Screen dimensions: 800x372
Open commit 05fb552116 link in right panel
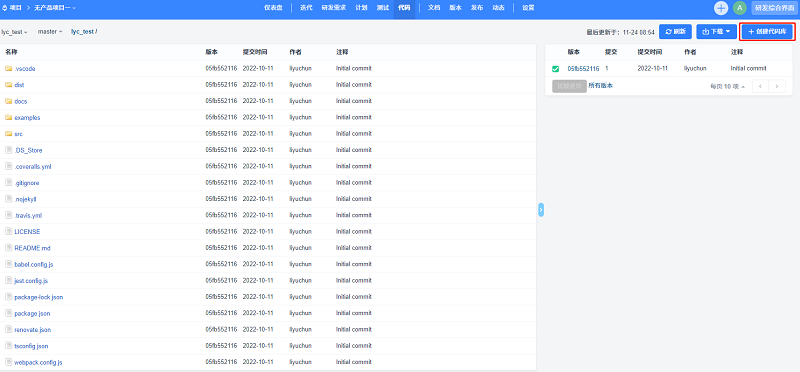point(583,68)
